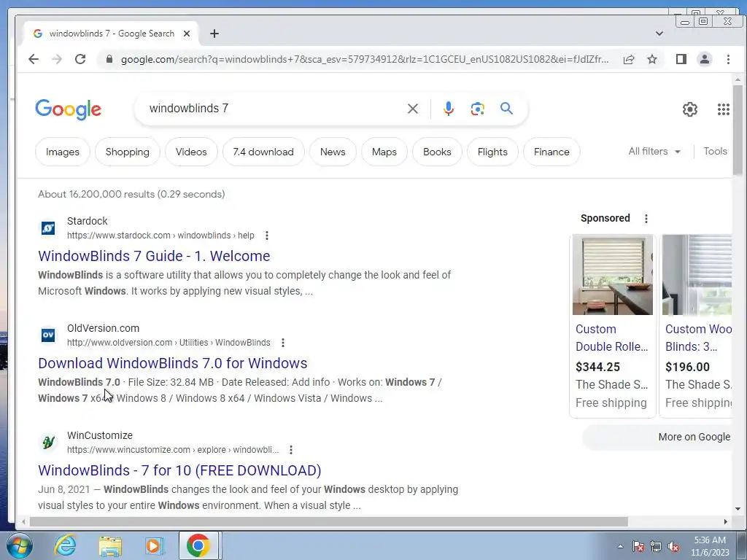
Task: Filter results by News
Action: point(333,152)
